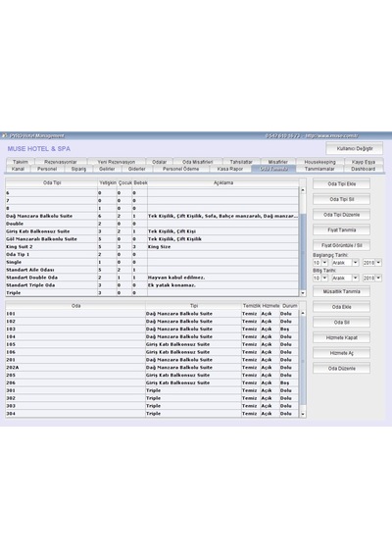Click the Kullanıcı Değiştir button
Viewport: 392px width, 559px height.
click(x=354, y=149)
